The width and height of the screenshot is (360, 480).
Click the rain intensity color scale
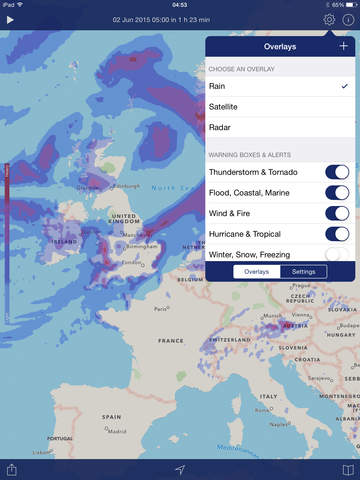7,243
